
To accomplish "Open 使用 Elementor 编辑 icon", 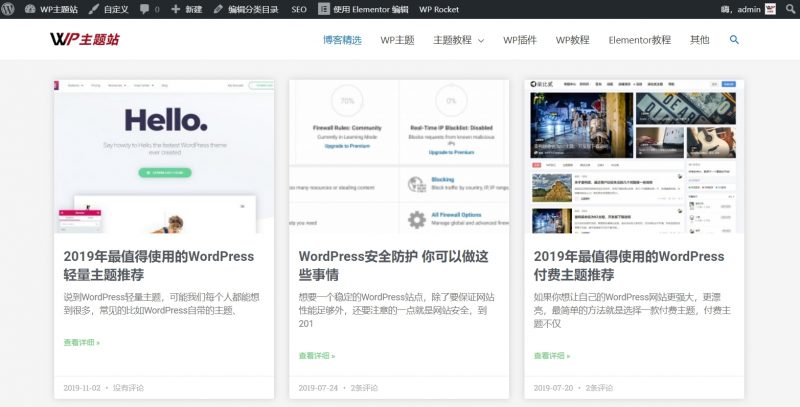I will tap(324, 9).
